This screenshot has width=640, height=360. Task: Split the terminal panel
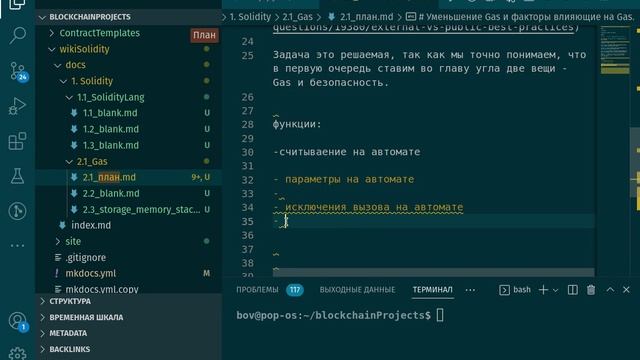tap(572, 290)
